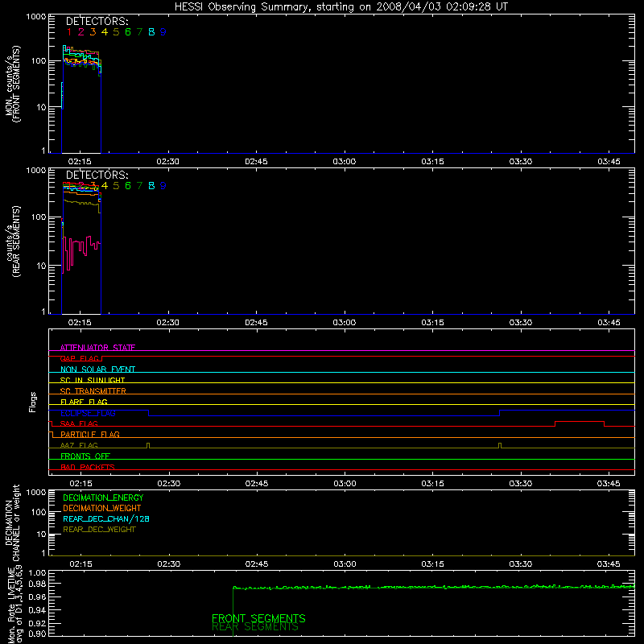Select detector number 2 in the front segments legend
Image resolution: width=644 pixels, height=644 pixels.
81,32
